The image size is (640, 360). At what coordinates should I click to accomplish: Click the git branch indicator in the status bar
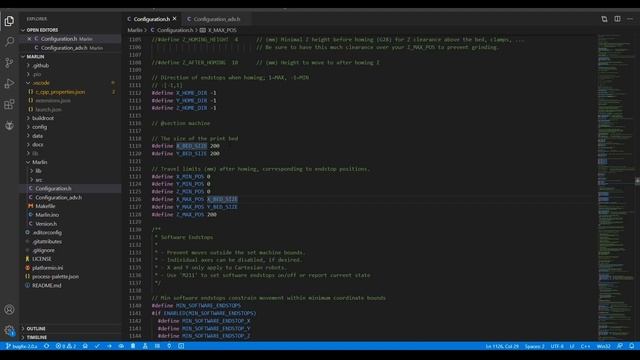click(x=21, y=346)
